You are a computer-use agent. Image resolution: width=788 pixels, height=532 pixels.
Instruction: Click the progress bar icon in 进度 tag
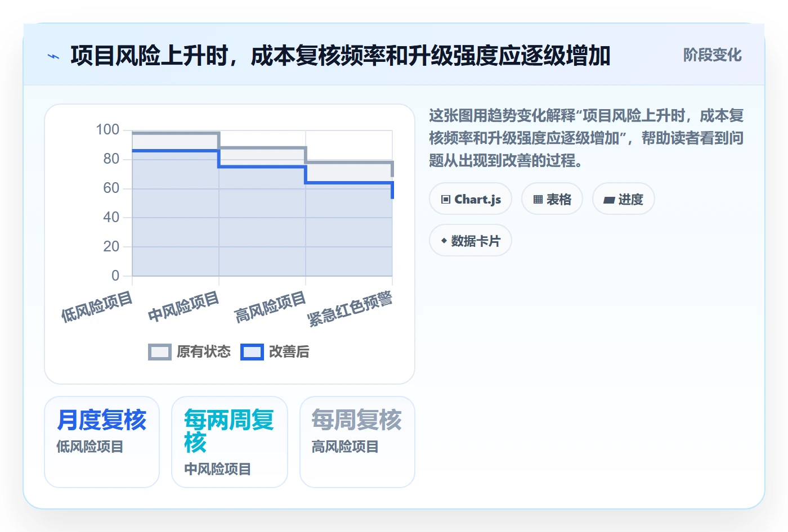coord(609,200)
